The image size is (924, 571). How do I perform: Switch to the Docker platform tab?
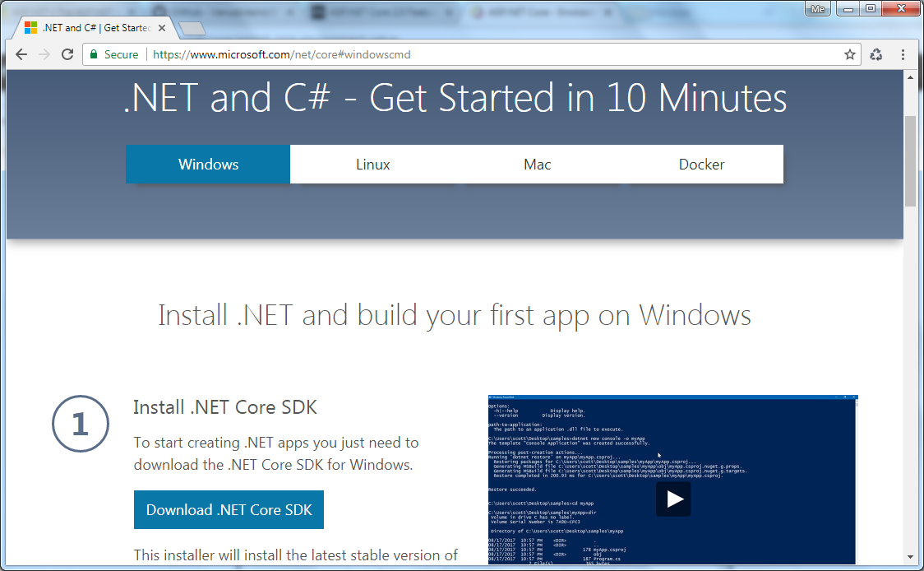point(701,164)
